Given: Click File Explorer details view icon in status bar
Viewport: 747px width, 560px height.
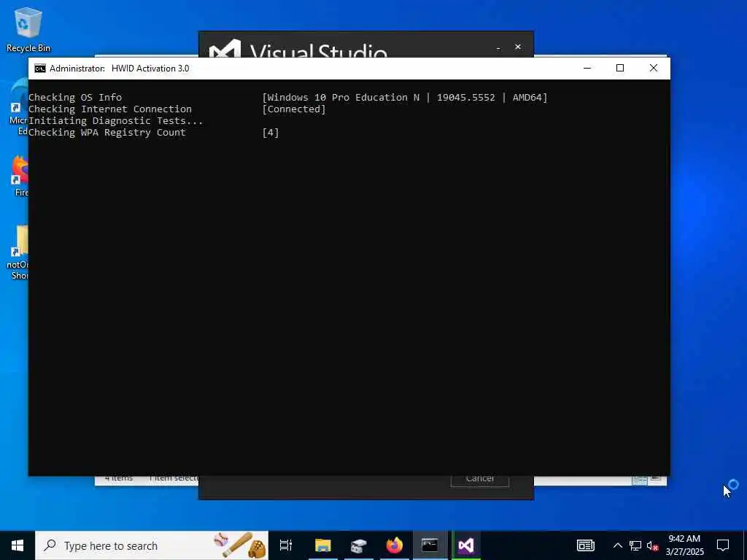Looking at the screenshot, I should click(639, 480).
